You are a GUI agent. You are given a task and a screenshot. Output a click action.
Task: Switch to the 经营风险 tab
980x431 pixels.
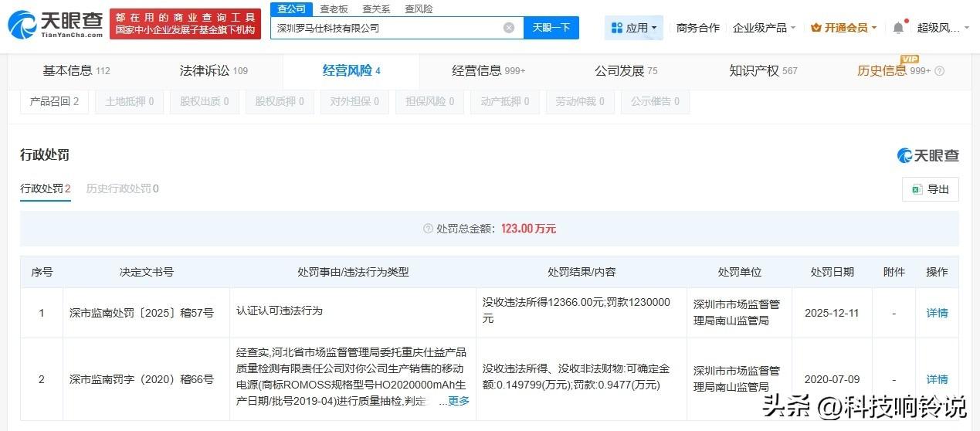pyautogui.click(x=351, y=71)
